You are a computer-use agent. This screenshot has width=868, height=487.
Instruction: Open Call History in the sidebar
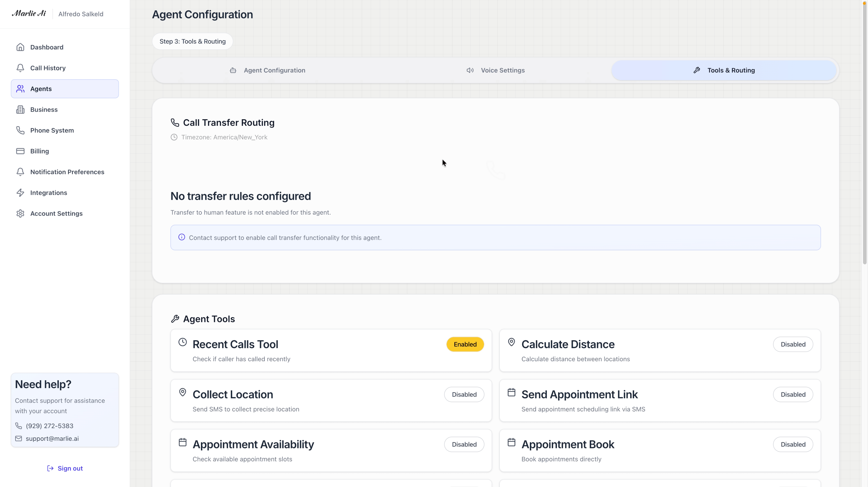tap(65, 68)
